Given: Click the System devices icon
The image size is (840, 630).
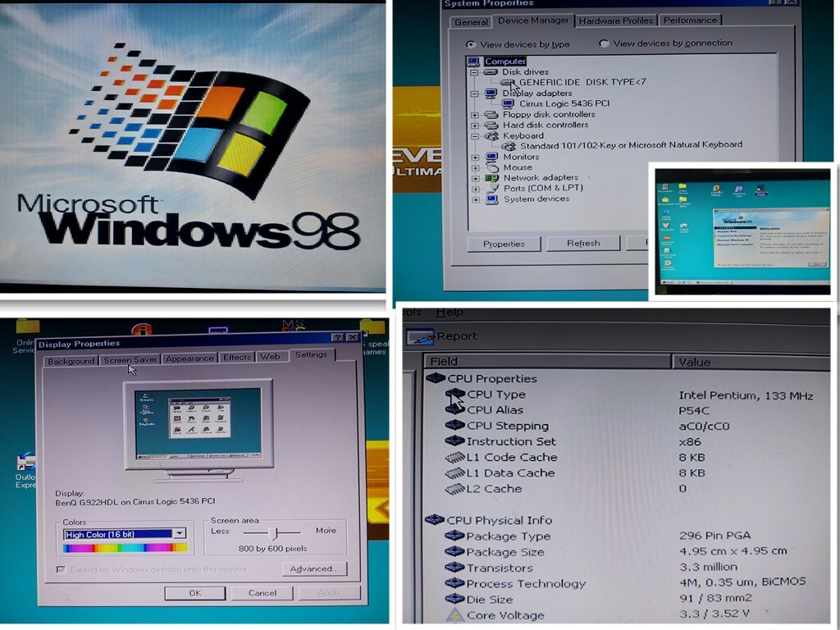Looking at the screenshot, I should [x=492, y=199].
